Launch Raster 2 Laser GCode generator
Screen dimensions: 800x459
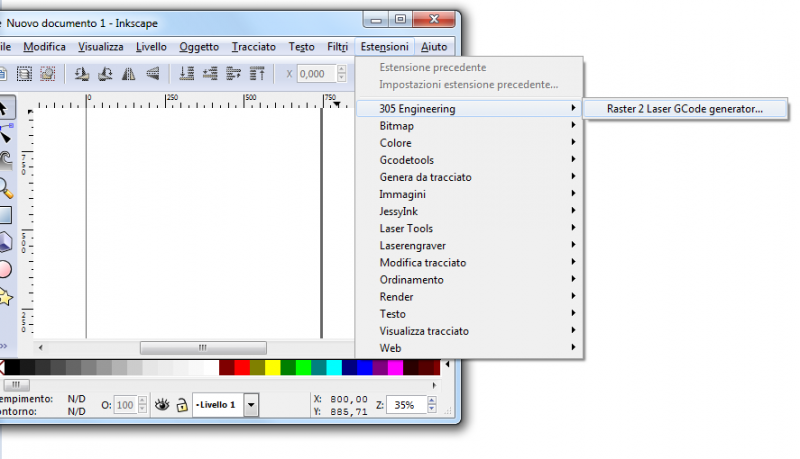pyautogui.click(x=684, y=109)
